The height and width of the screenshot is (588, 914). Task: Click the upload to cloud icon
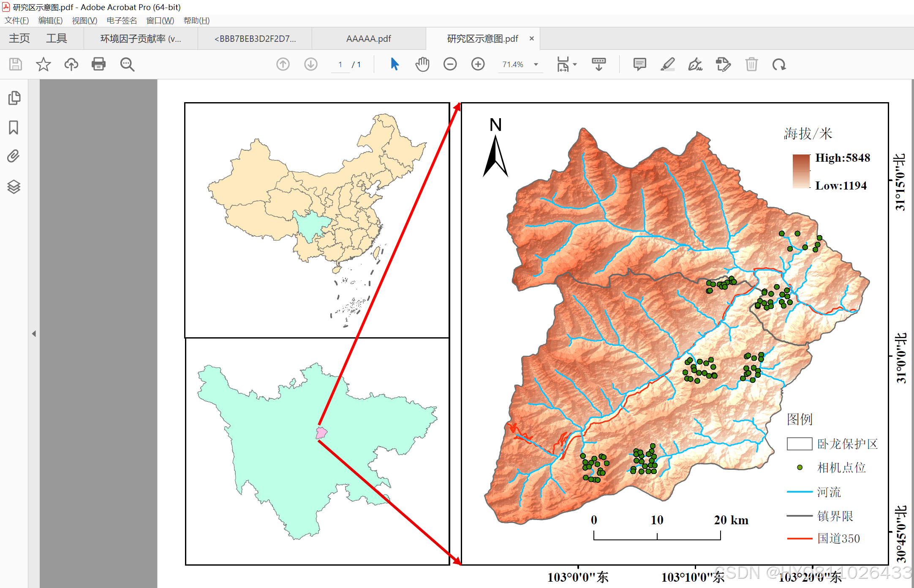71,64
